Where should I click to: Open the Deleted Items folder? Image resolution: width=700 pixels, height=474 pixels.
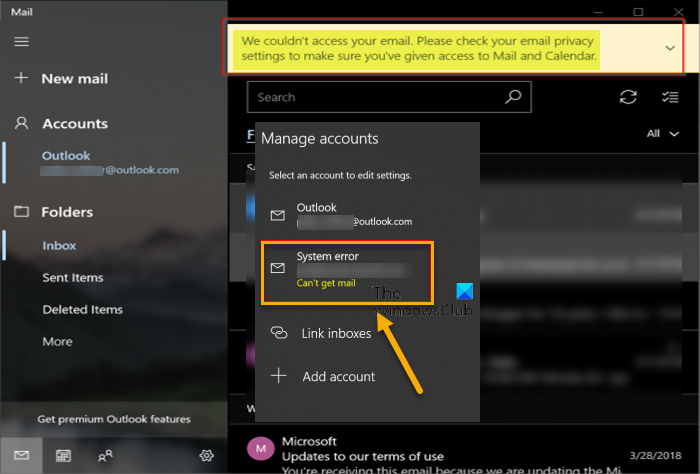(x=83, y=309)
